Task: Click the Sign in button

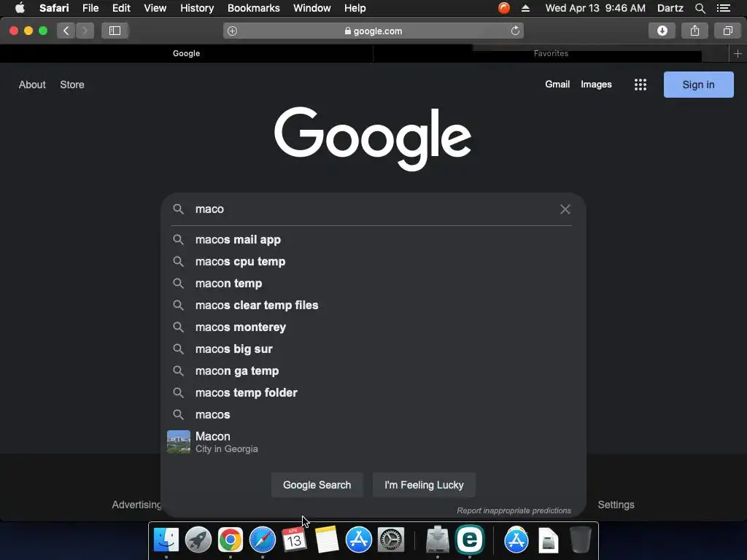Action: (698, 85)
